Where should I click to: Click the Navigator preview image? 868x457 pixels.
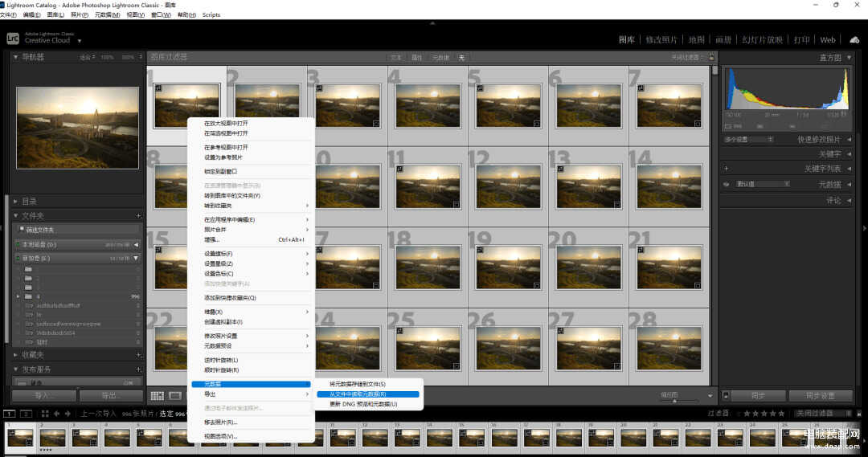(77, 128)
